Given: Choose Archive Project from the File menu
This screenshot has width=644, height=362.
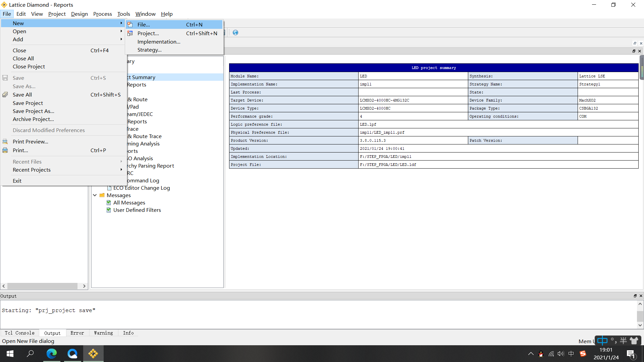Looking at the screenshot, I should [x=33, y=119].
